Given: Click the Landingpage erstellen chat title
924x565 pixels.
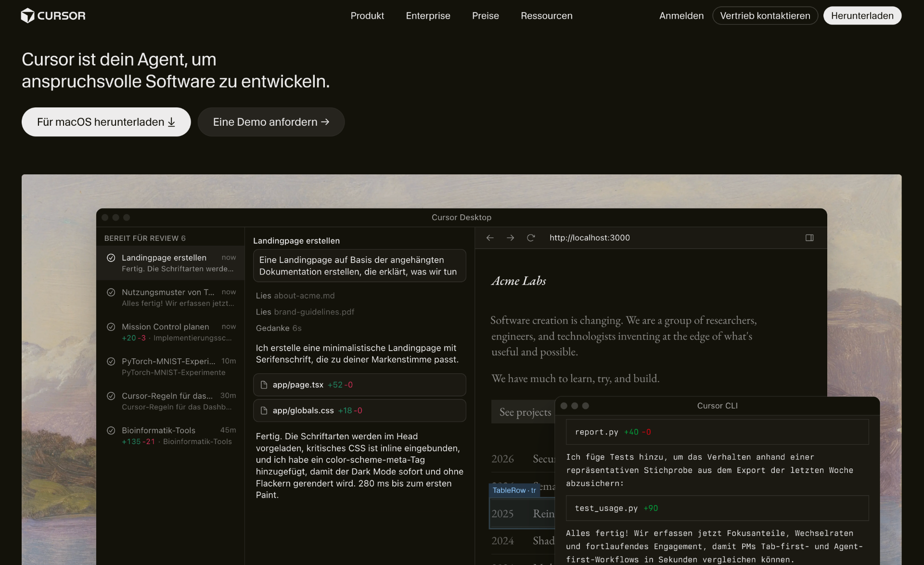Looking at the screenshot, I should tap(296, 241).
